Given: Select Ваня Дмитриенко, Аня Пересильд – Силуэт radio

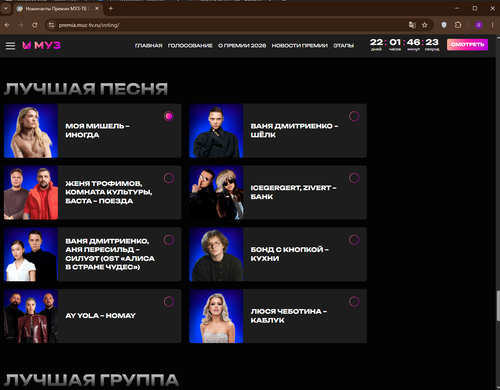Looking at the screenshot, I should tap(169, 240).
